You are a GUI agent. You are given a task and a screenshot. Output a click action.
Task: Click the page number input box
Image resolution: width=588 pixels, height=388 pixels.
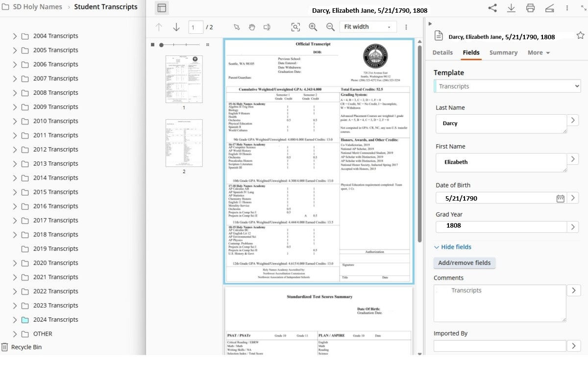click(195, 27)
